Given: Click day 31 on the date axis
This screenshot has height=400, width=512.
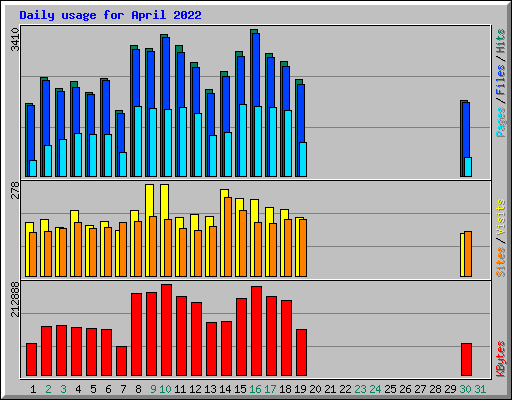Looking at the screenshot, I should tap(480, 389).
